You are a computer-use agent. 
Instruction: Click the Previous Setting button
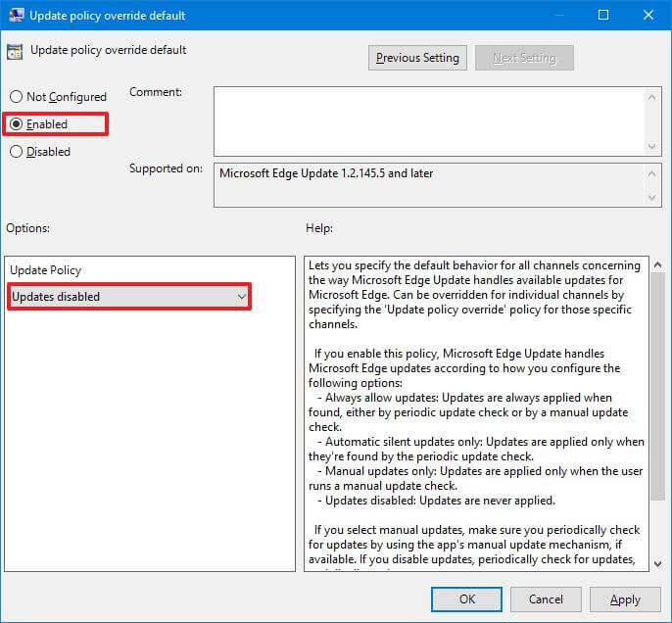417,58
